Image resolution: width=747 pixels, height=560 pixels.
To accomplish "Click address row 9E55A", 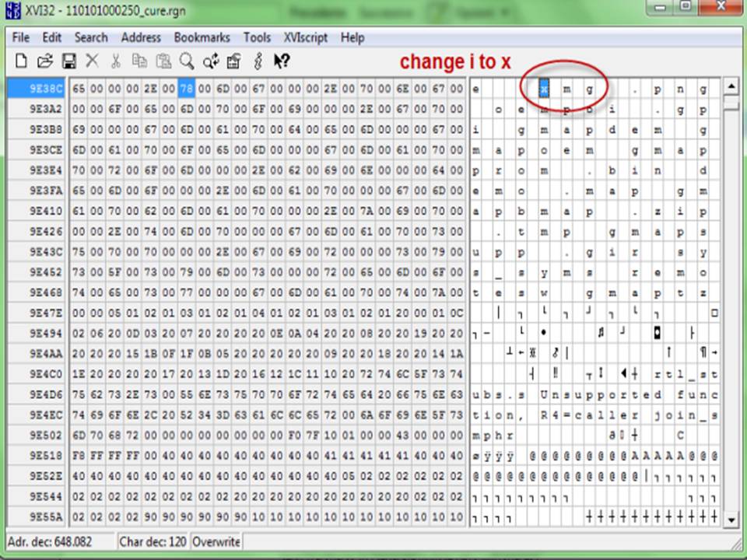I will [x=37, y=516].
